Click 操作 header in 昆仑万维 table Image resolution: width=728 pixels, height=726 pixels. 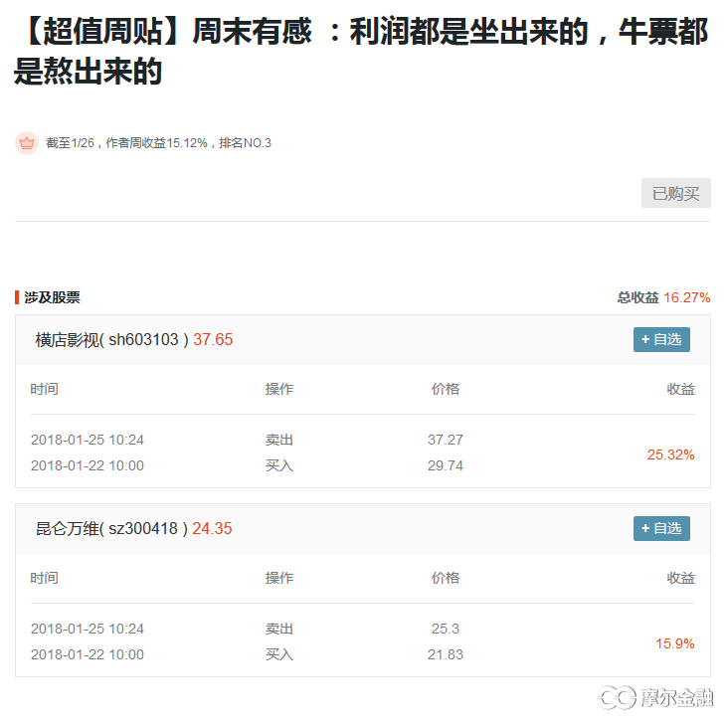[279, 578]
